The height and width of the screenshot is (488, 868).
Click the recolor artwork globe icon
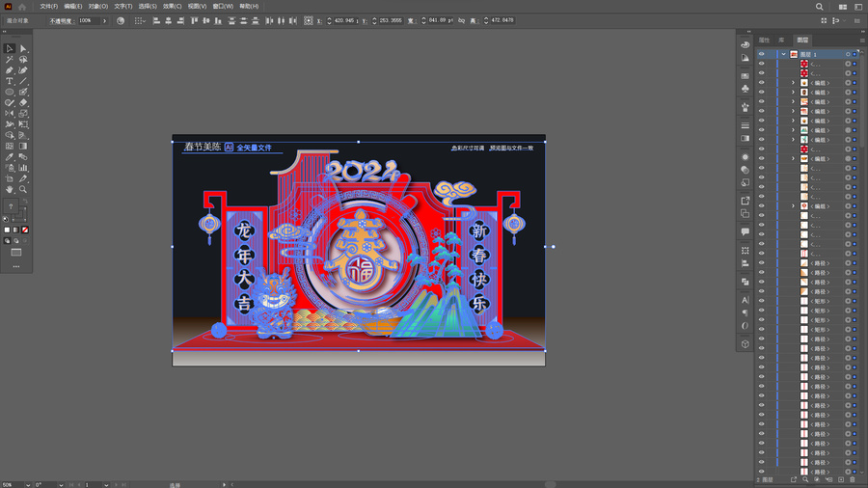click(121, 20)
